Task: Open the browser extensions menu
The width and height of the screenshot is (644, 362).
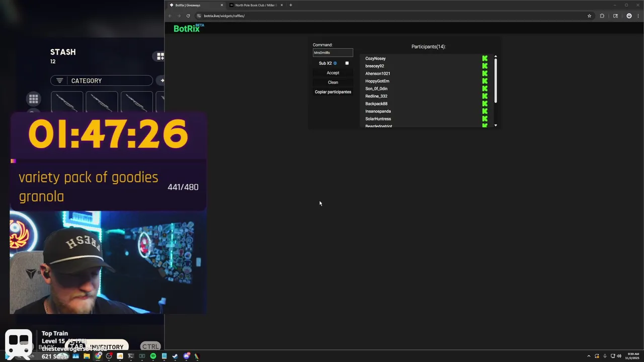Action: 602,16
